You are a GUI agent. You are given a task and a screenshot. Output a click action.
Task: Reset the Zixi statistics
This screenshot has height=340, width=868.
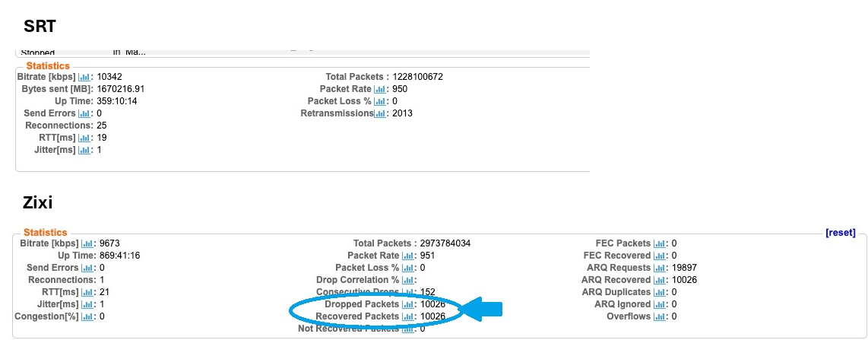click(x=840, y=233)
